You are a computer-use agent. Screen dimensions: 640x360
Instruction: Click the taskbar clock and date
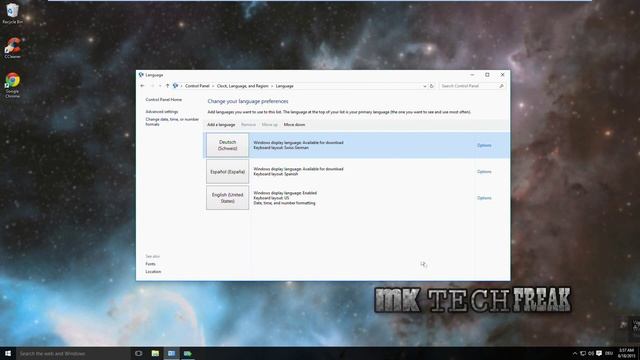[627, 353]
